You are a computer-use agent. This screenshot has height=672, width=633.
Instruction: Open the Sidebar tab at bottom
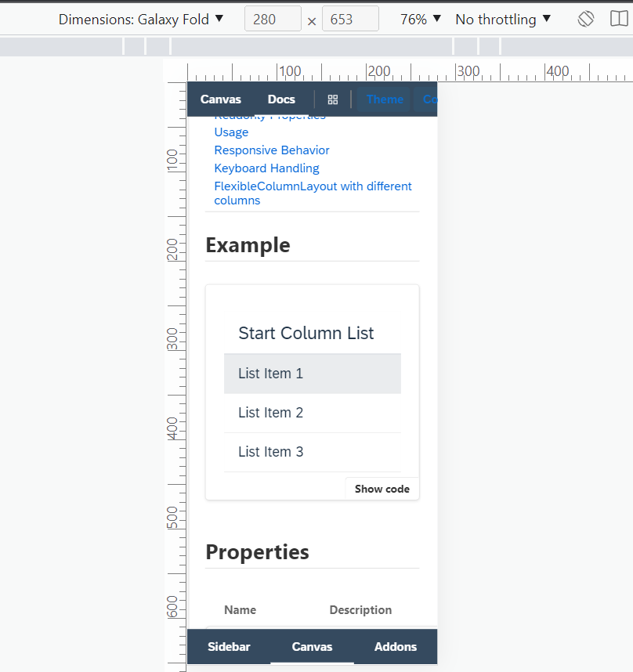click(x=229, y=647)
